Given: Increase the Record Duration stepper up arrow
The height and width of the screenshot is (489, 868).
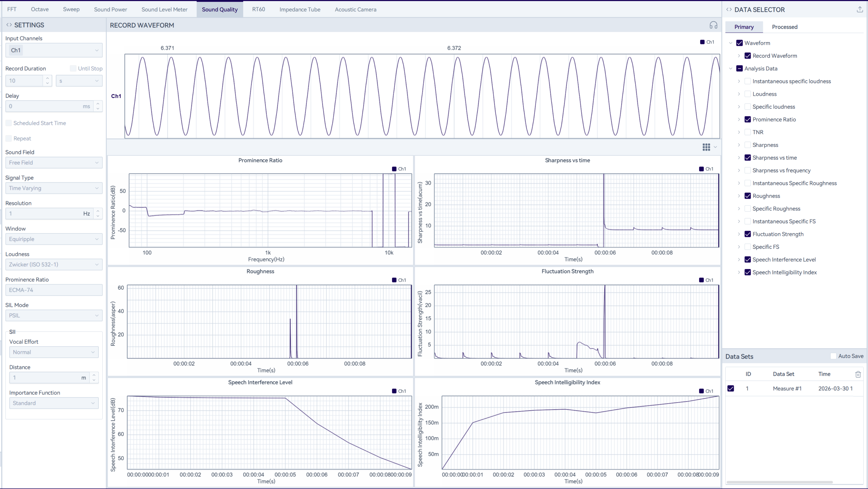Looking at the screenshot, I should 47,78.
